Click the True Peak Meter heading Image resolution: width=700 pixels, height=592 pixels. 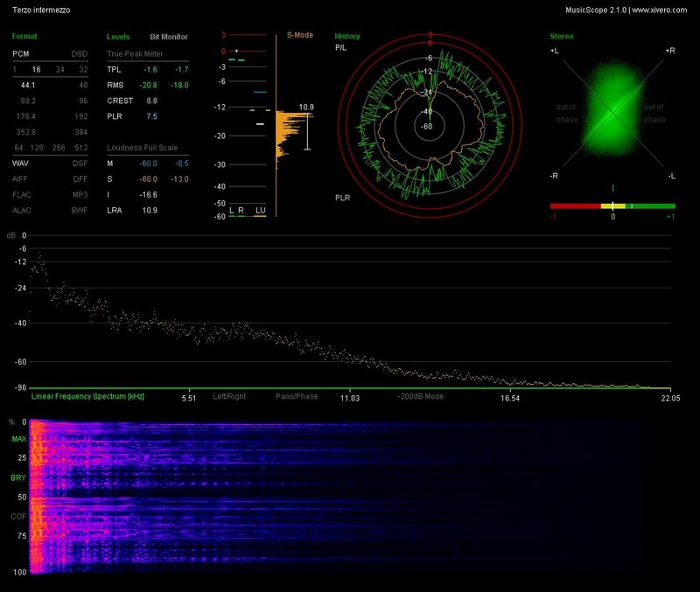[x=135, y=54]
